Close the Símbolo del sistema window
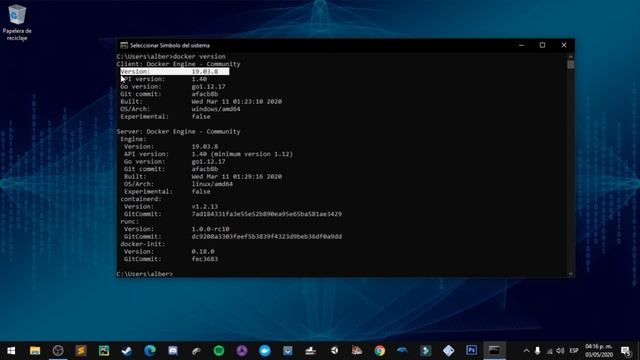Viewport: 640px width, 360px height. 564,45
